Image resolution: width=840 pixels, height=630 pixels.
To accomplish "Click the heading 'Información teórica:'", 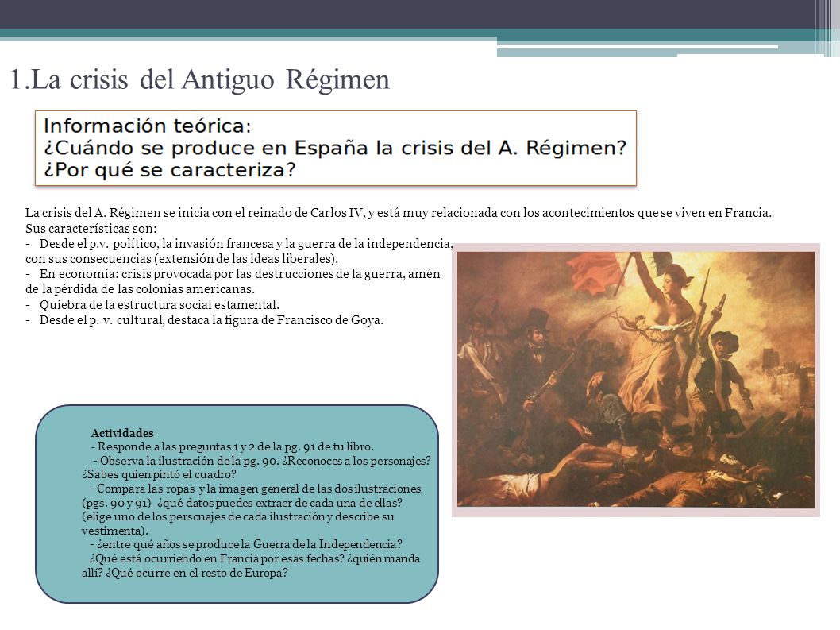I will tap(148, 126).
